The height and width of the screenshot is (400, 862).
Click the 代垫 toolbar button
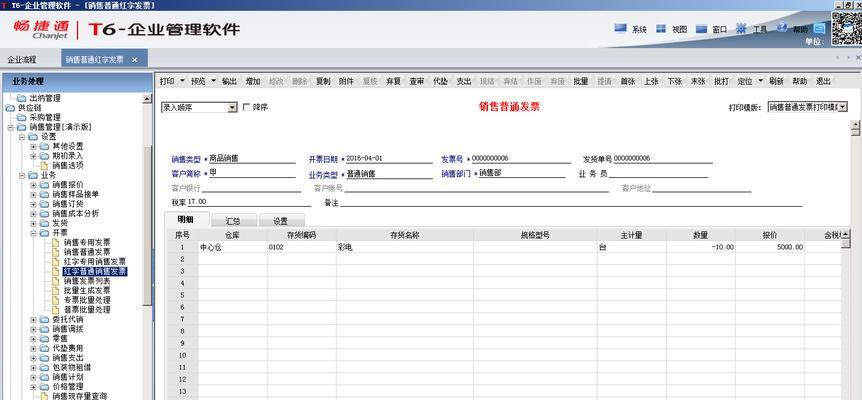440,81
